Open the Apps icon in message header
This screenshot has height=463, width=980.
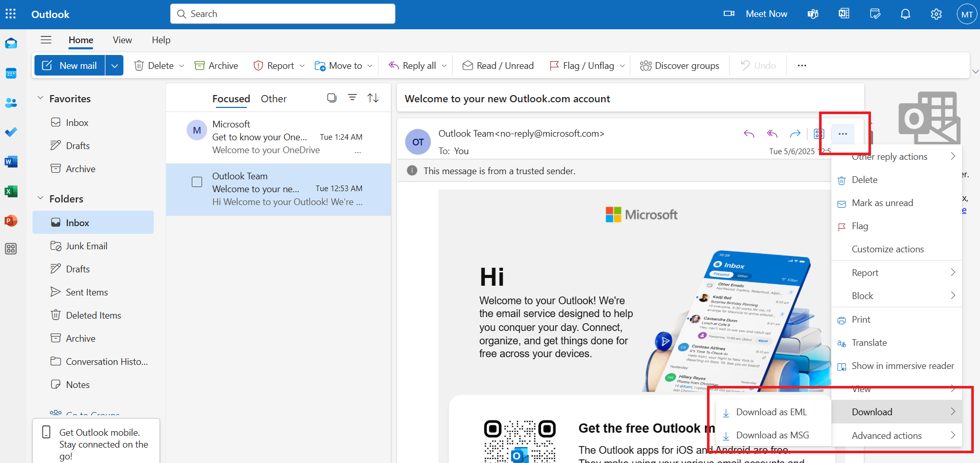tap(819, 134)
